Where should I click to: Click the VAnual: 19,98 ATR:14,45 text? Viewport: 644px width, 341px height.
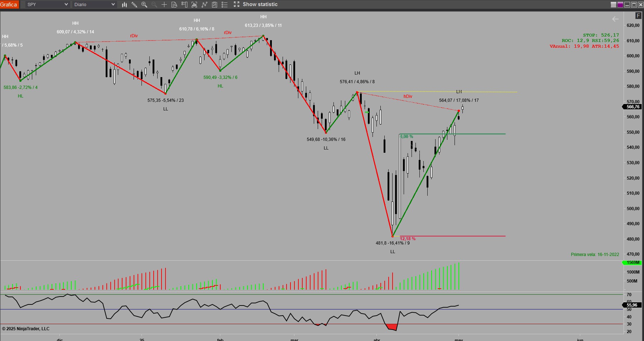pyautogui.click(x=584, y=46)
